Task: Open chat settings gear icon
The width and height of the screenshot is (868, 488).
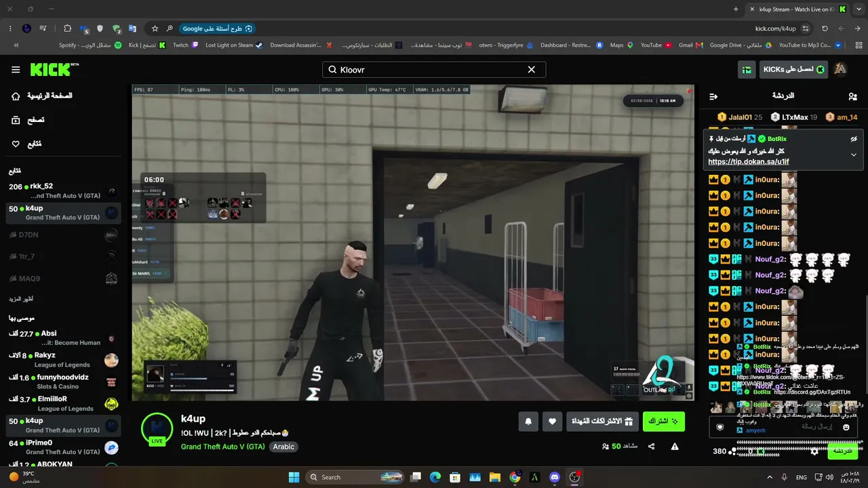Action: pyautogui.click(x=814, y=451)
